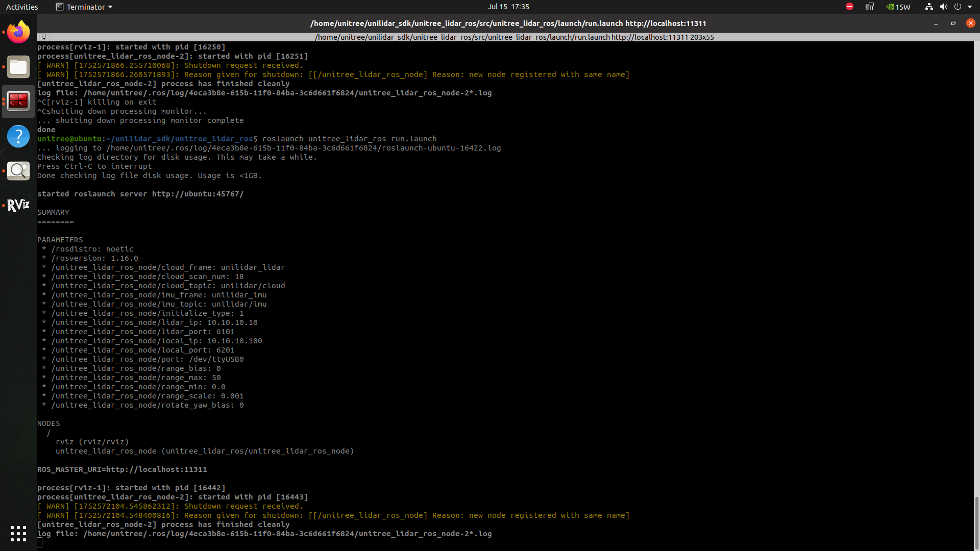980x551 pixels.
Task: Click the system monitor bars tray icon
Action: pos(870,7)
